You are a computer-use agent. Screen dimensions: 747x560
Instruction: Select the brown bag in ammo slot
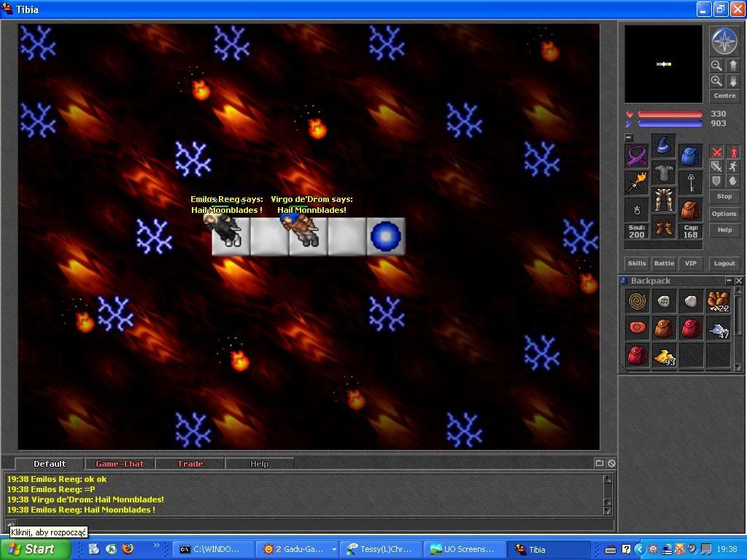point(690,210)
